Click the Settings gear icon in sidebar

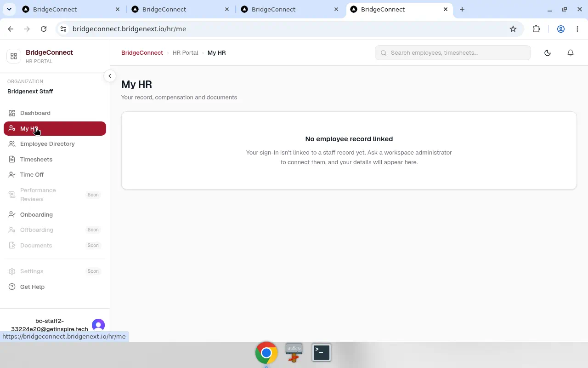tap(12, 271)
